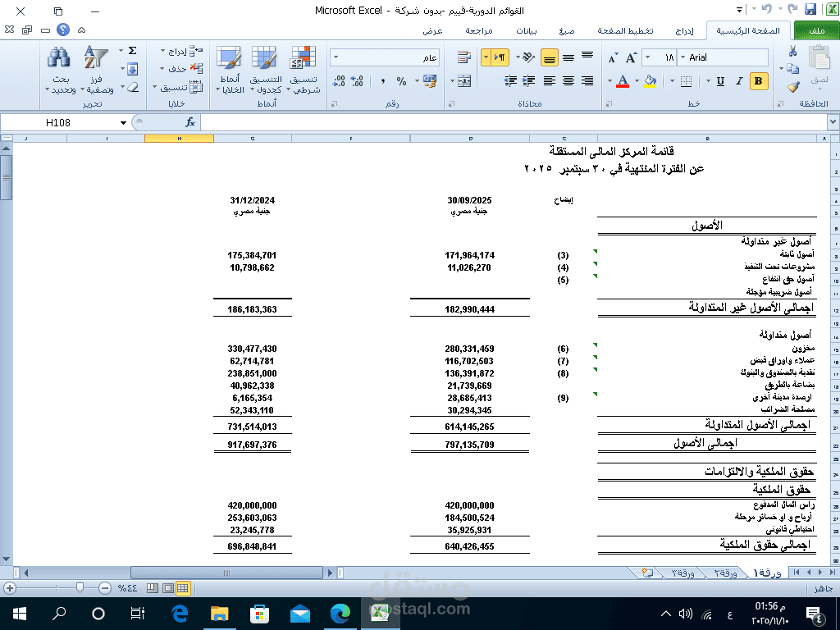The width and height of the screenshot is (840, 630).
Task: Open the File tab (ملف)
Action: pyautogui.click(x=816, y=30)
